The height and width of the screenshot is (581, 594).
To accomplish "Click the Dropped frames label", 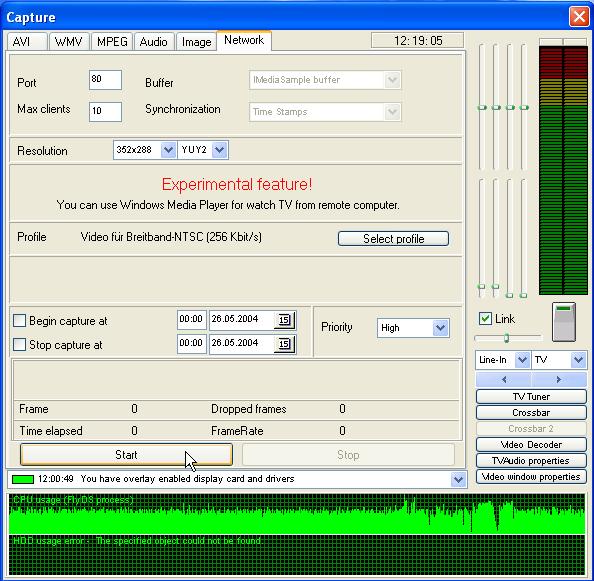I will 249,409.
